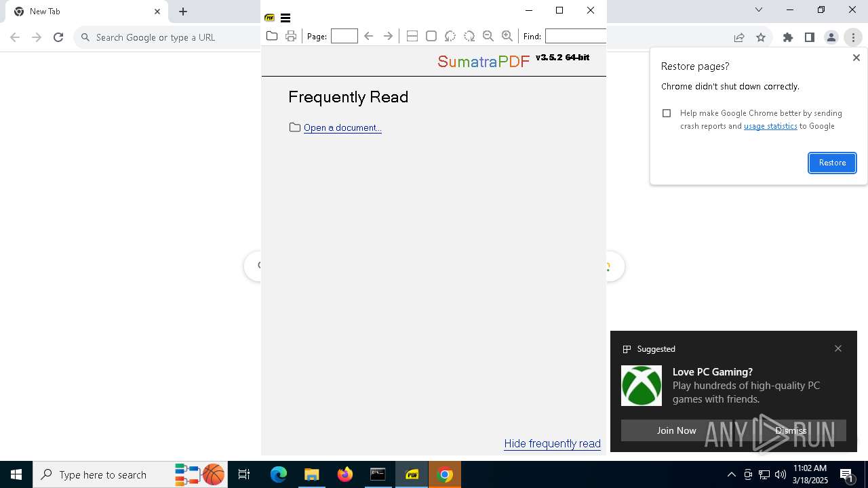Click the Open file folder icon in SumatraPDF toolbar
The image size is (868, 488).
click(x=272, y=36)
